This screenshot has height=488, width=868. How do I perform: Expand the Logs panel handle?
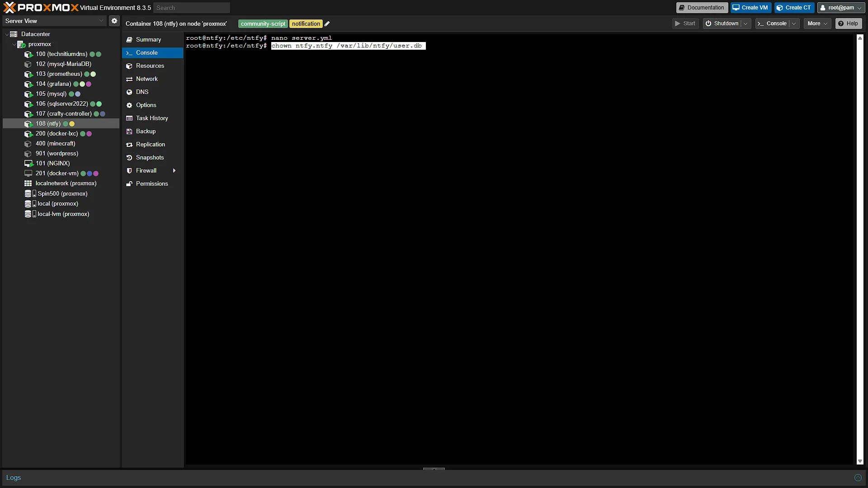coord(434,469)
